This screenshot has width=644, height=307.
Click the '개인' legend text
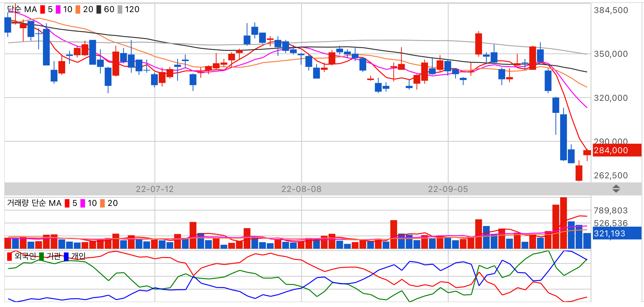click(x=78, y=256)
